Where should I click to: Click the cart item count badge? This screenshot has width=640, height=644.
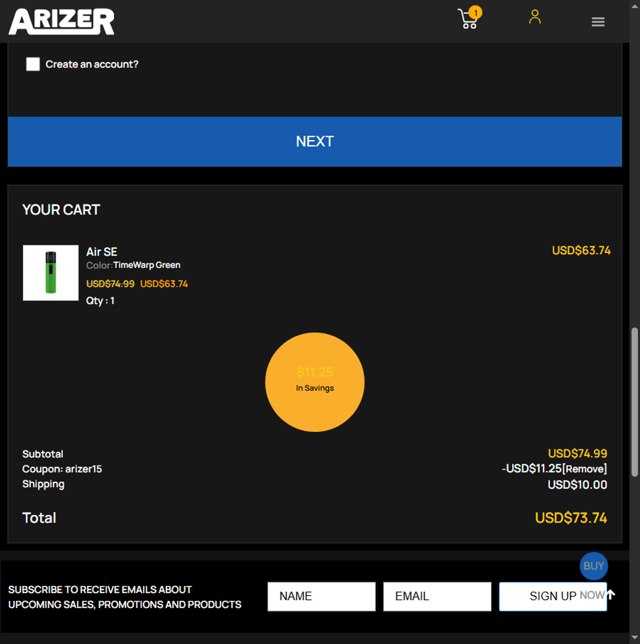tap(475, 13)
